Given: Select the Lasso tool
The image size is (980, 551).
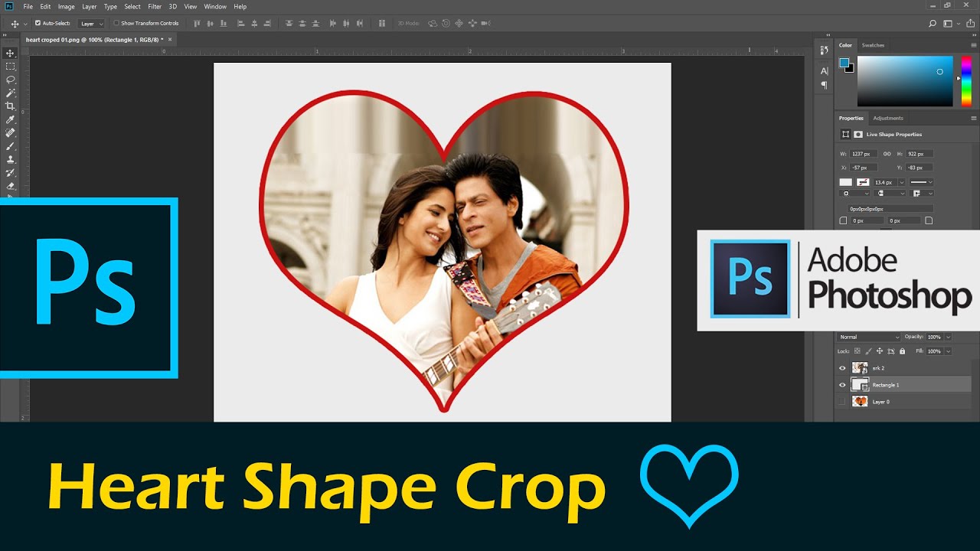Looking at the screenshot, I should pos(10,80).
